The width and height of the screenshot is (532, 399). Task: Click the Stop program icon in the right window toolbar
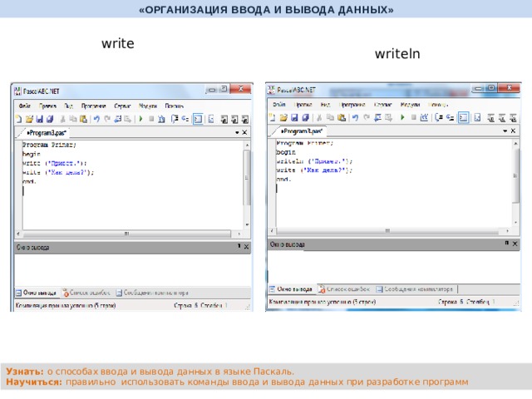[x=413, y=117]
